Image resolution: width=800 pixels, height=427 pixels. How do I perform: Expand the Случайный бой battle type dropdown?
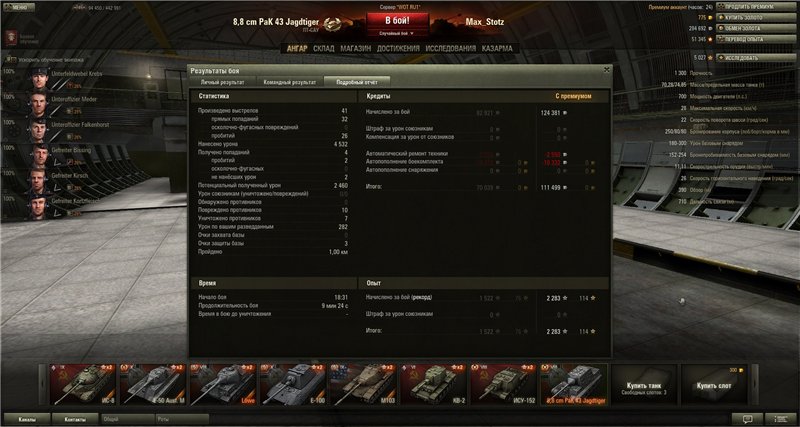pos(397,33)
